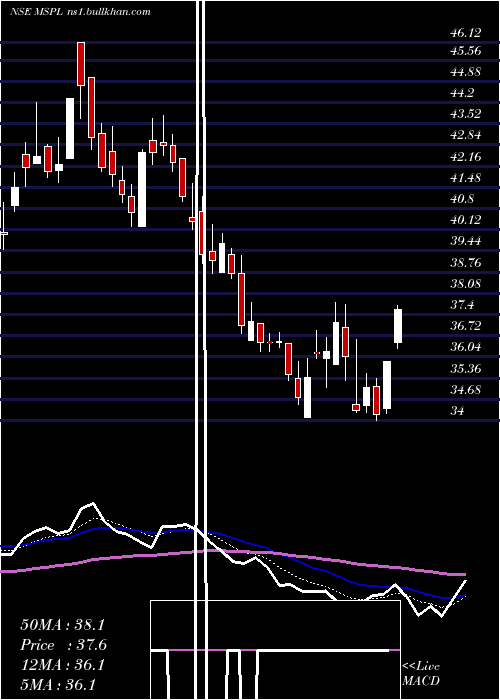Viewport: 500px width, 700px height.
Task: Click the tallest red candlestick at the peak
Action: point(81,64)
